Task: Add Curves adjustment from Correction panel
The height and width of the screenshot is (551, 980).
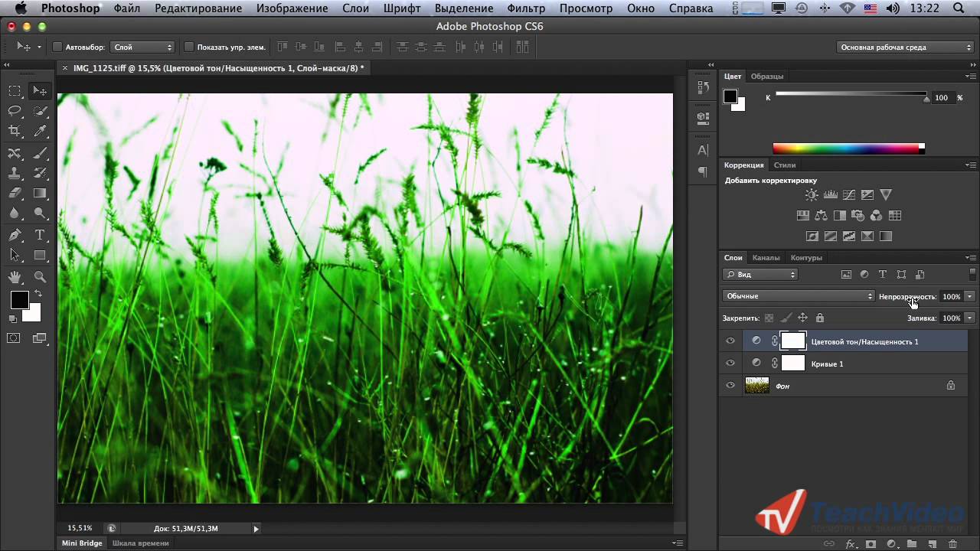Action: tap(848, 195)
